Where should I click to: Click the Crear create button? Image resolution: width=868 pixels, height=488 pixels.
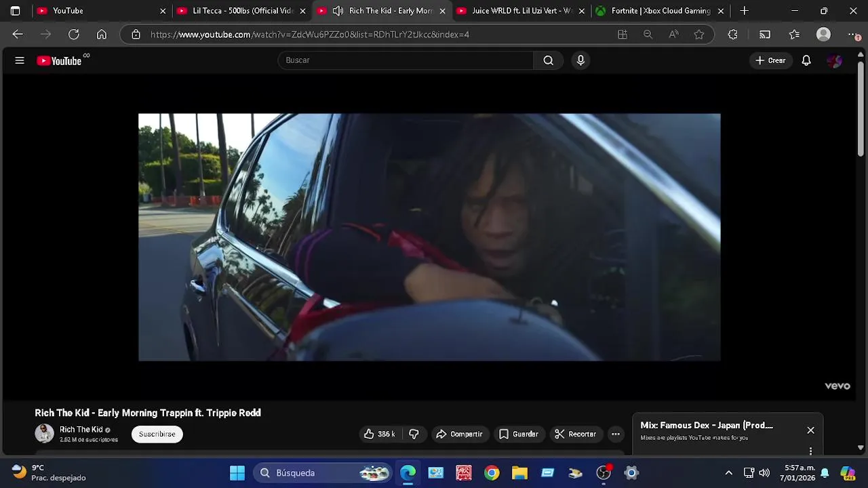click(770, 60)
